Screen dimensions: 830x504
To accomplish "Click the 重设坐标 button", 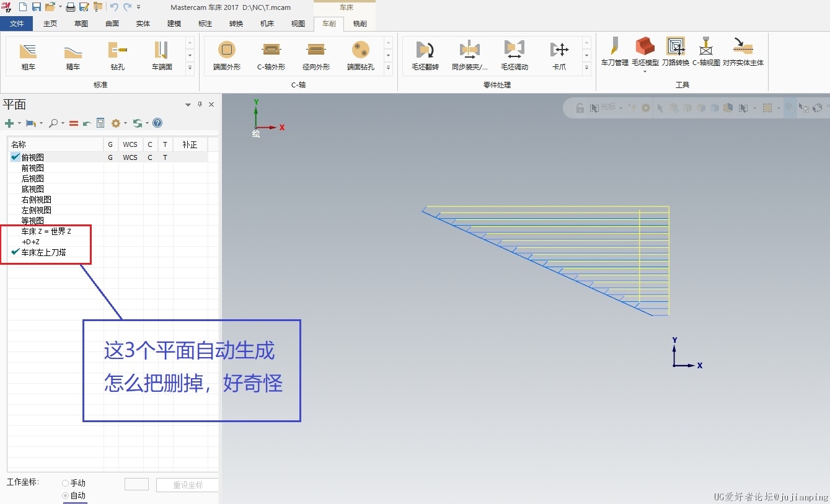I will tap(188, 485).
